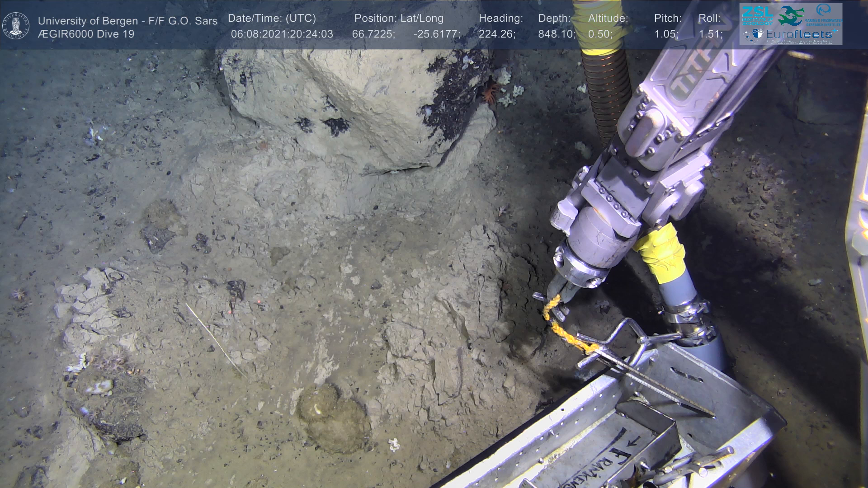Select the Pitch value 1.05
The width and height of the screenshot is (868, 488).
coord(666,34)
